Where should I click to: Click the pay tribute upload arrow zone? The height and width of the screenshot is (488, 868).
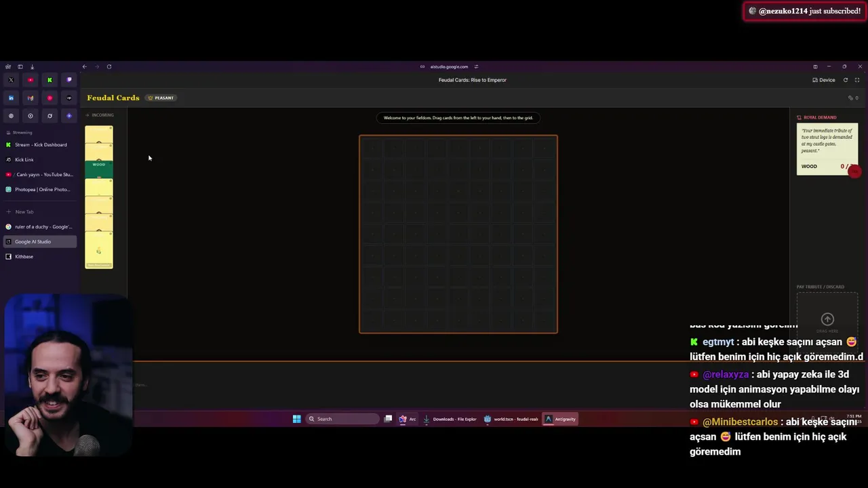pos(827,320)
